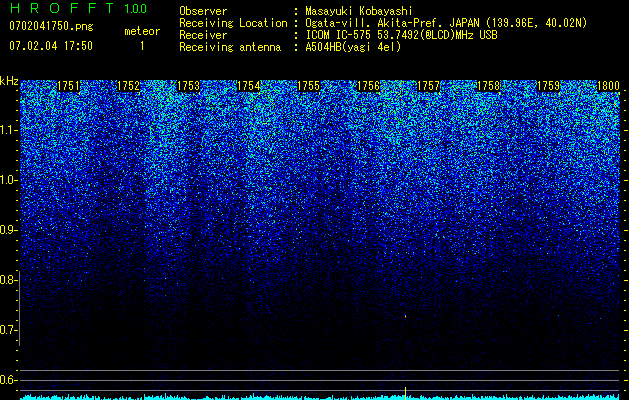Click the 1758 time marker
The width and height of the screenshot is (629, 400).
click(489, 86)
